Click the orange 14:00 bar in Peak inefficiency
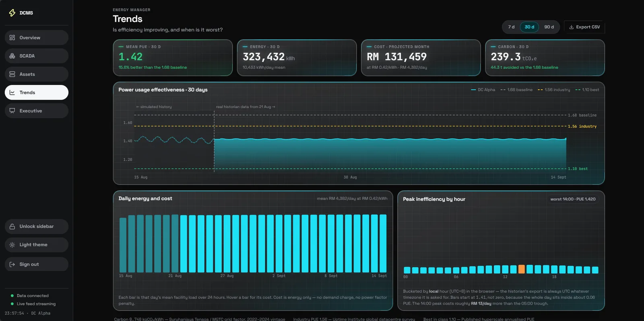644x321 pixels. (521, 269)
